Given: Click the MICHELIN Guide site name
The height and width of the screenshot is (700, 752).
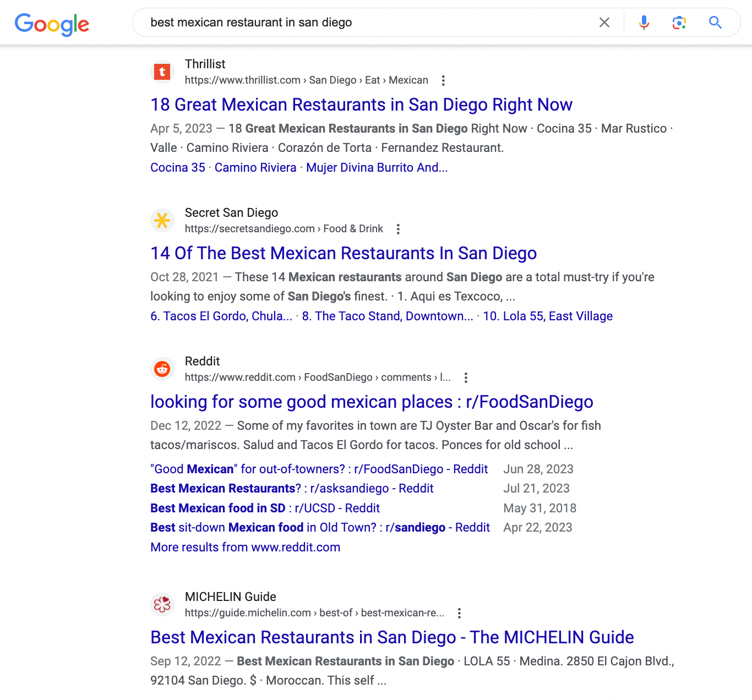Looking at the screenshot, I should pyautogui.click(x=230, y=597).
